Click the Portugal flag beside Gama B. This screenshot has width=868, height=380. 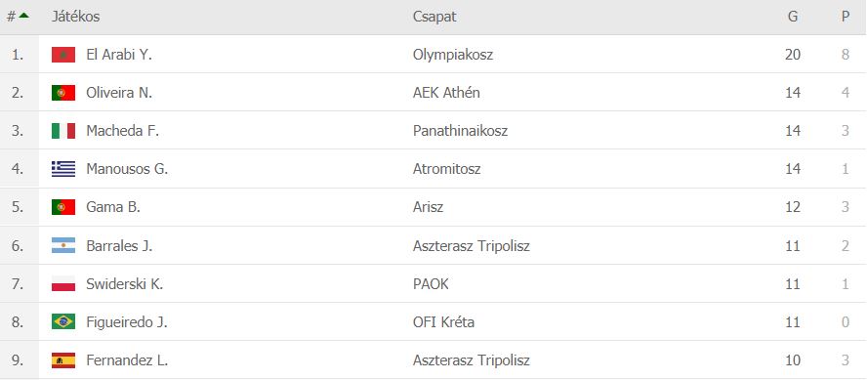(x=63, y=207)
